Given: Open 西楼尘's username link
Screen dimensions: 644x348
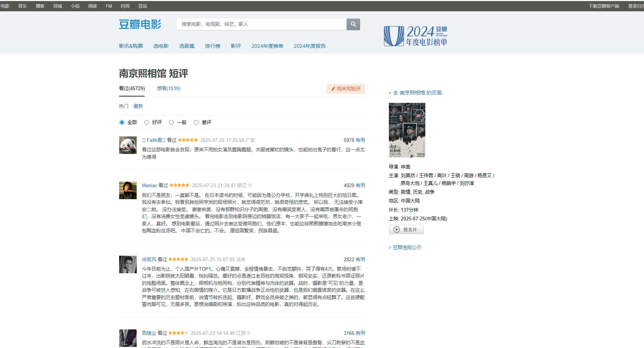Looking at the screenshot, I should (x=149, y=333).
